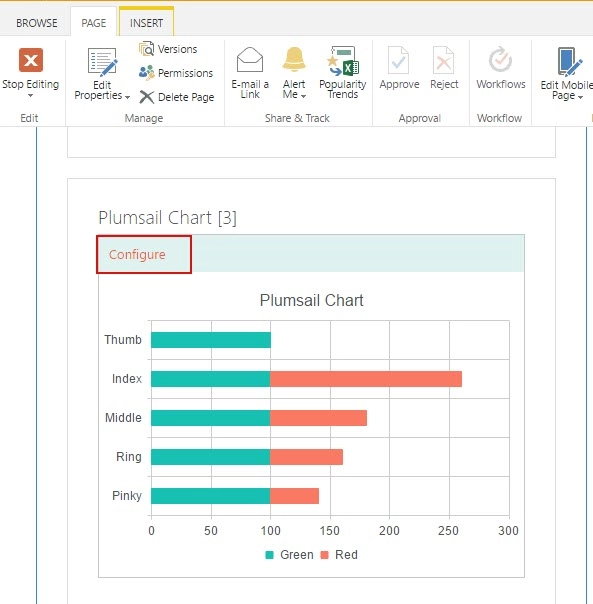Click the Alert Me bell icon
Screen dimensions: 593x604
[x=294, y=59]
